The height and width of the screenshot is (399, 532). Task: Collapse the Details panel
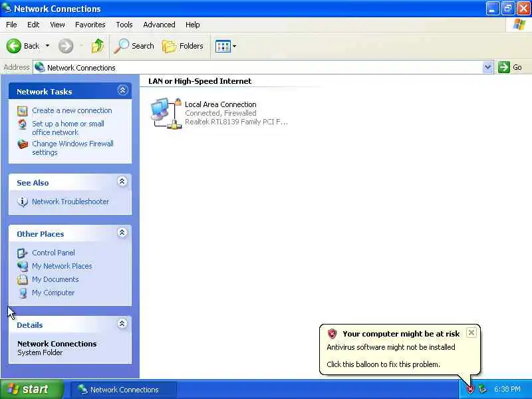click(x=122, y=324)
